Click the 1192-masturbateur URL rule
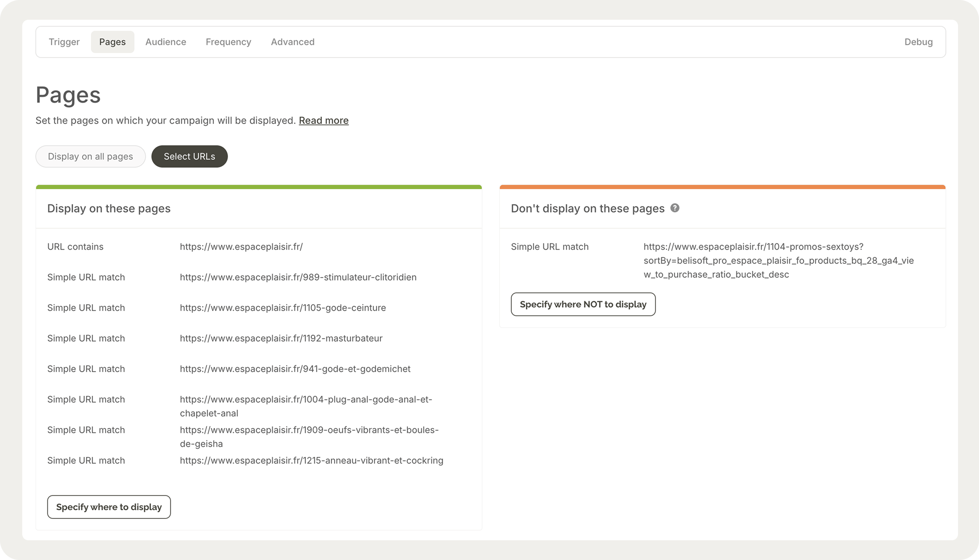 point(281,338)
